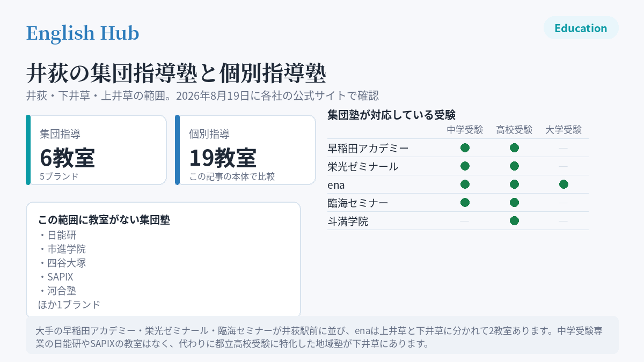644x362 pixels.
Task: Click the ena row label
Action: 336,184
